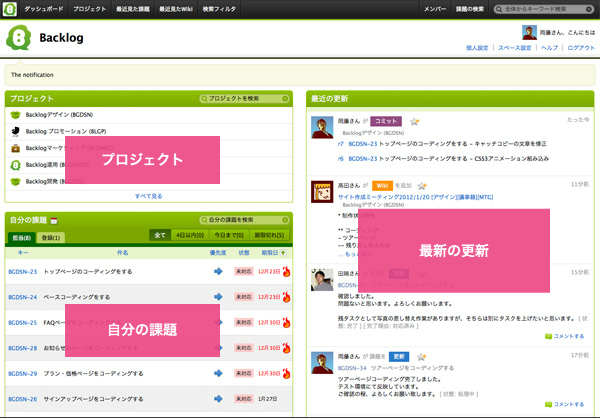Image resolution: width=600 pixels, height=418 pixels.
Task: Switch to 担当 tab
Action: point(22,238)
